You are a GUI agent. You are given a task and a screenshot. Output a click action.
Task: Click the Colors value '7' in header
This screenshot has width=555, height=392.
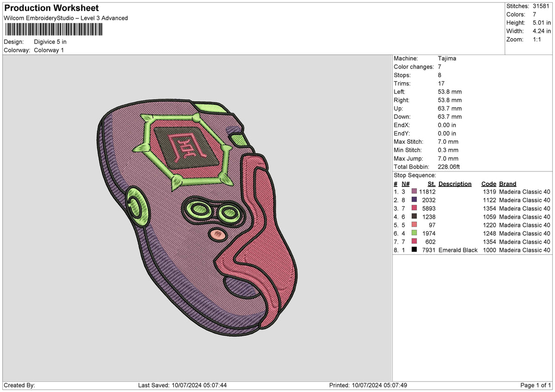[x=535, y=14]
